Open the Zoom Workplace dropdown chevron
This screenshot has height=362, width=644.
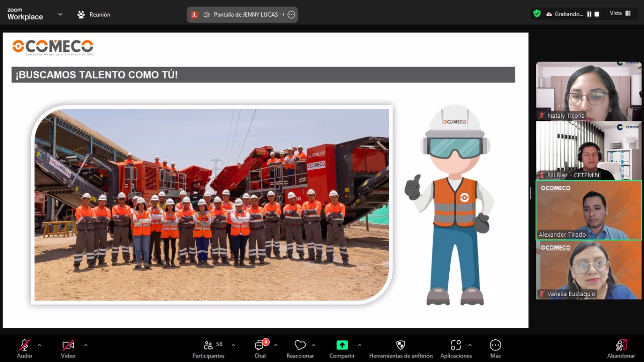[60, 15]
